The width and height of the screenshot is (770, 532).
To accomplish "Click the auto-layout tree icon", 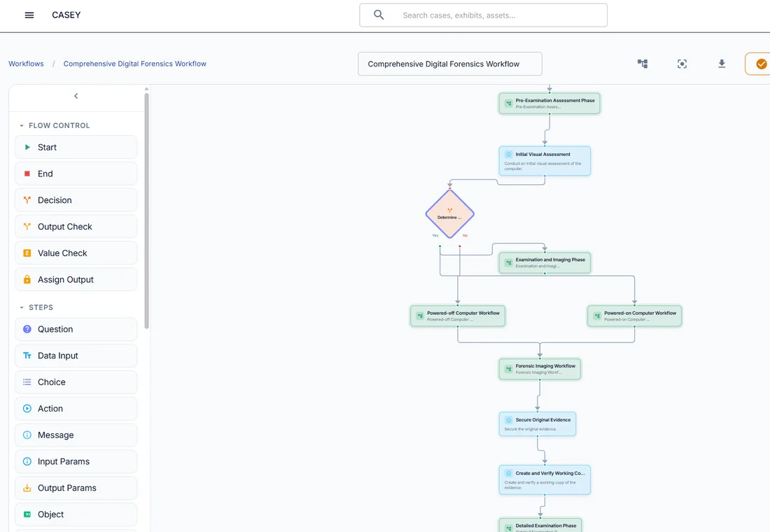I will 643,64.
